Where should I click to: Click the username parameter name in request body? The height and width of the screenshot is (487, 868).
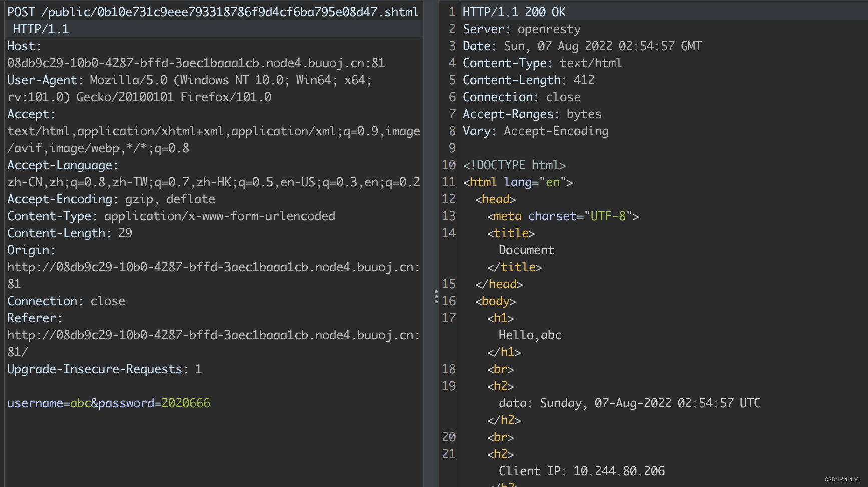[x=35, y=403]
